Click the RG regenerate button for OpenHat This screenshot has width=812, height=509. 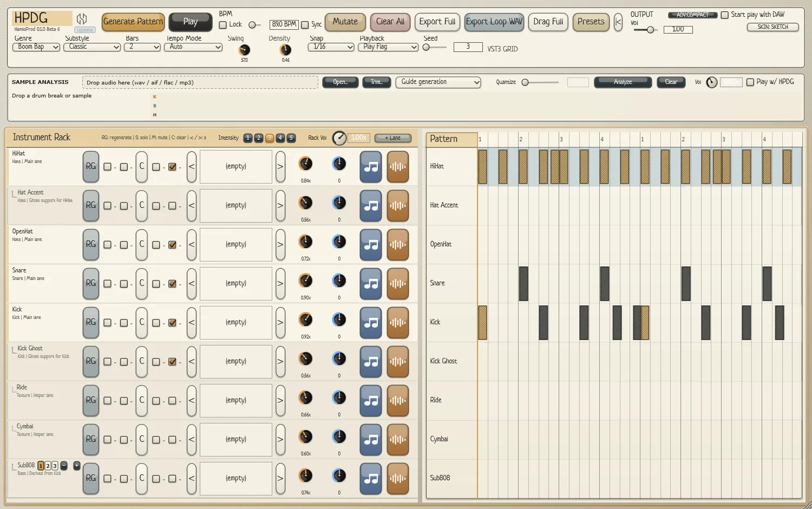coord(91,245)
